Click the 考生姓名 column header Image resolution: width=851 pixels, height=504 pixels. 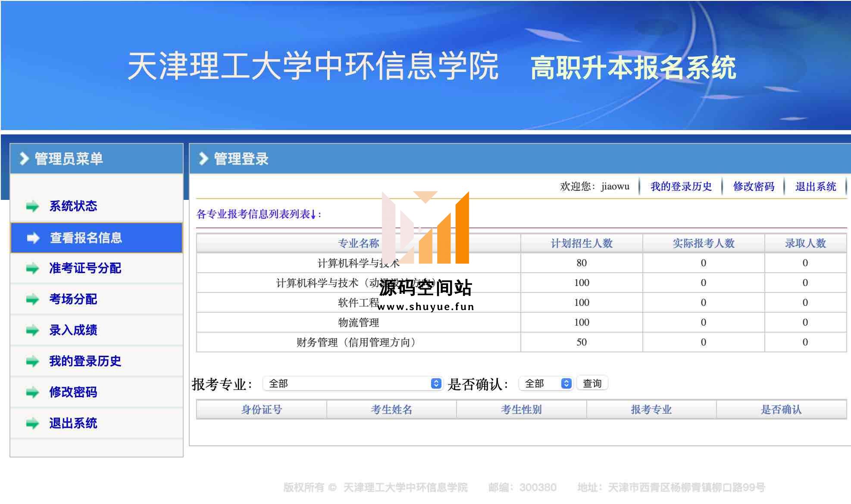tap(391, 410)
